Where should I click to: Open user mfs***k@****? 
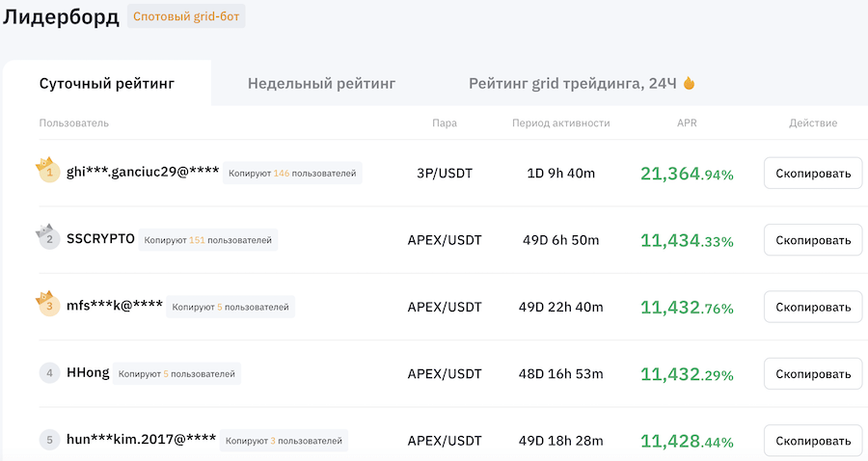[x=115, y=306]
